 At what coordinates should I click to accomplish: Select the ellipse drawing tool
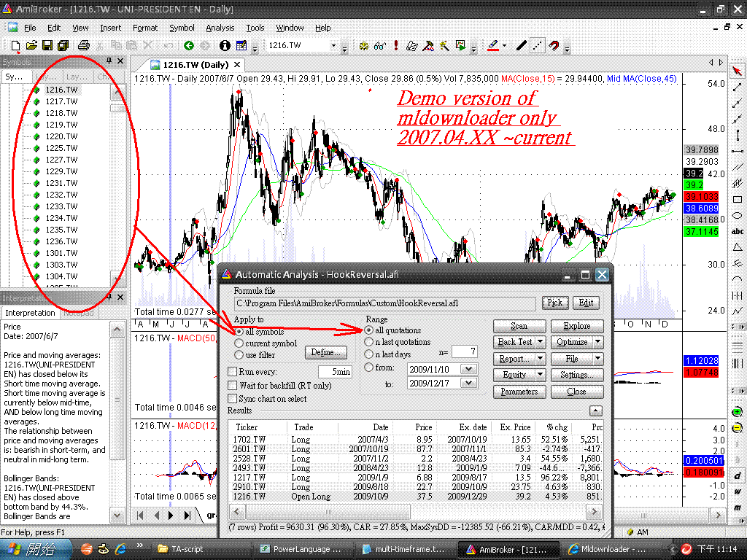737,216
